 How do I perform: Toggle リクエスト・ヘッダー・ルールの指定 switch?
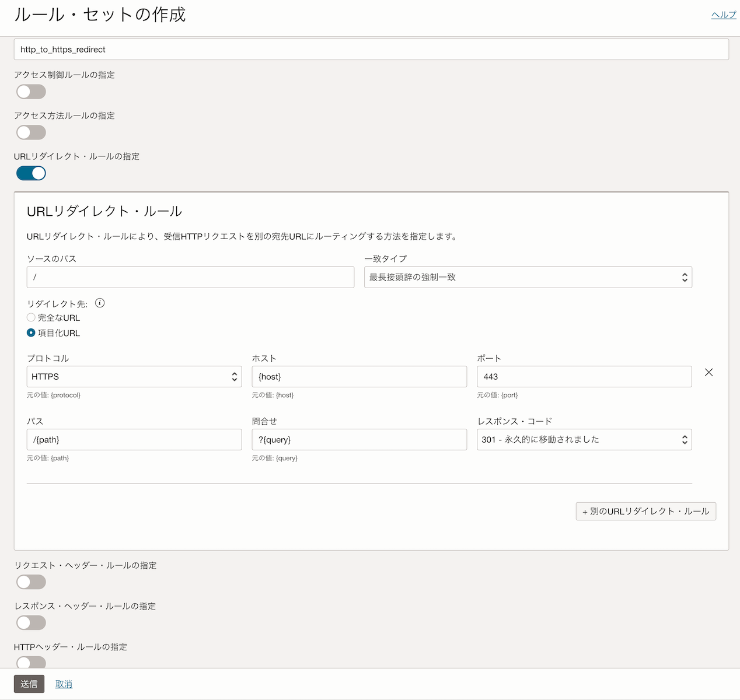pos(31,582)
